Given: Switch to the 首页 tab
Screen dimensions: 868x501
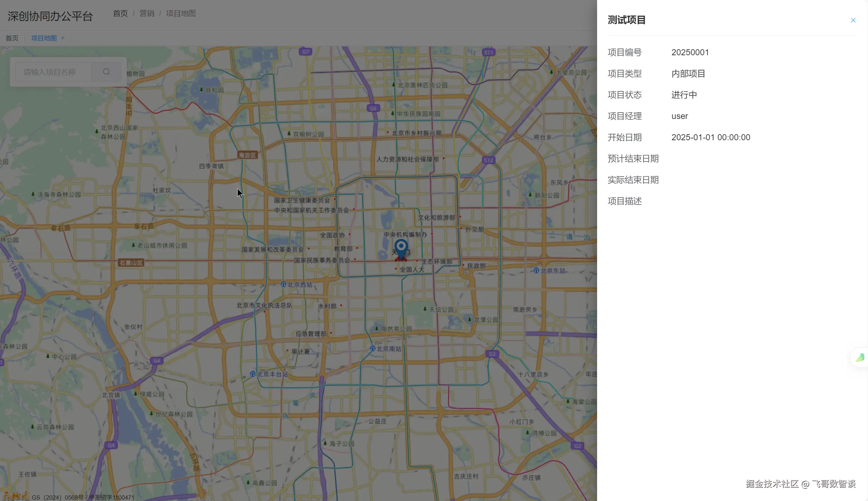Looking at the screenshot, I should pos(12,38).
